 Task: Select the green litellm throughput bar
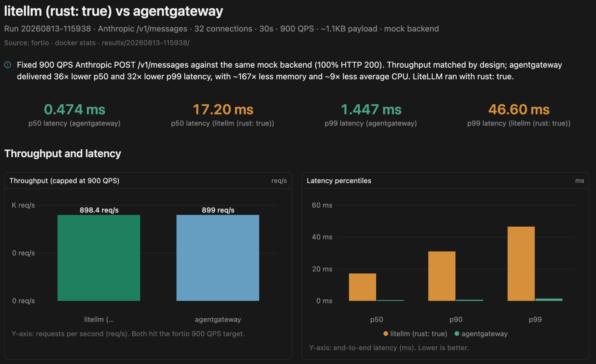coord(99,258)
